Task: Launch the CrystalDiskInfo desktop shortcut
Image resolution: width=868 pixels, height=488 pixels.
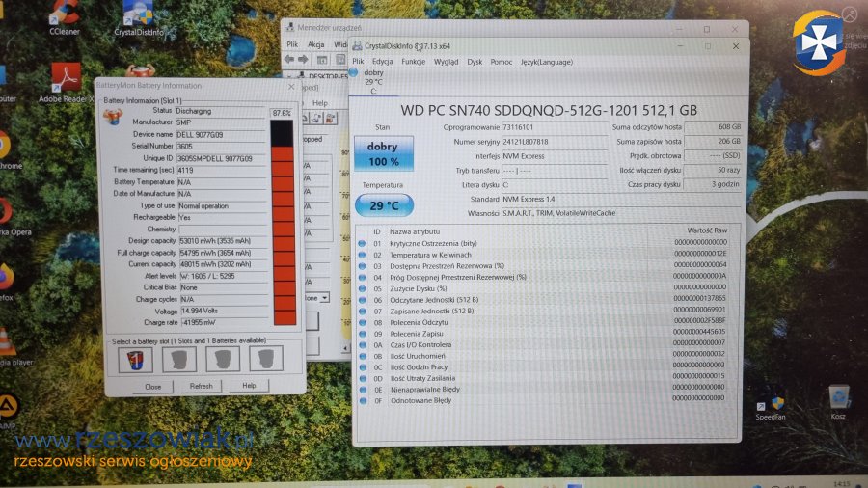Action: 139,17
